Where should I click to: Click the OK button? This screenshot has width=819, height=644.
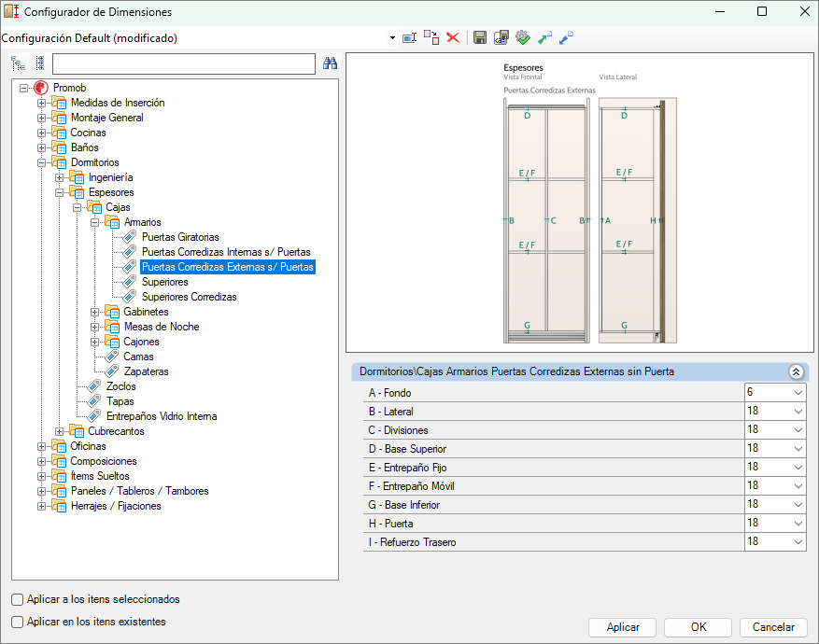(x=698, y=627)
